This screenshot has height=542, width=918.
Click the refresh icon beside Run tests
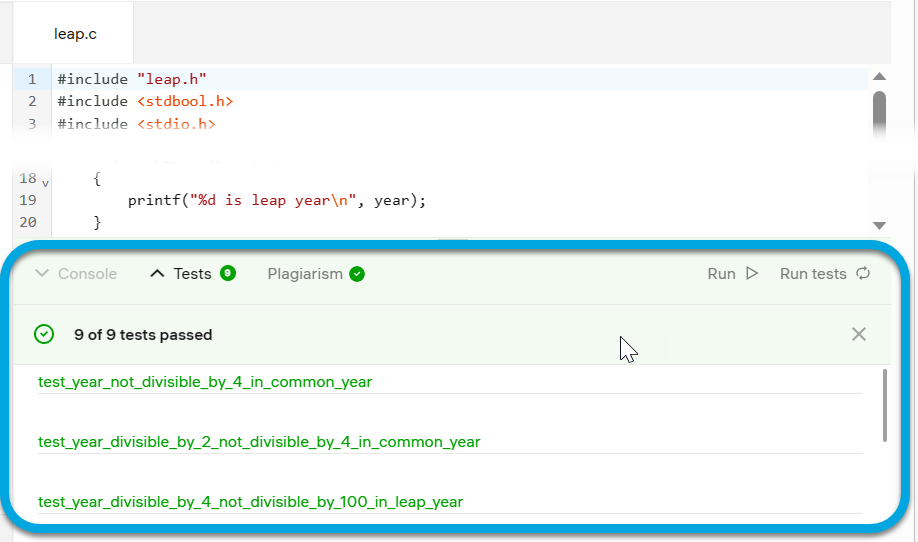coord(863,274)
